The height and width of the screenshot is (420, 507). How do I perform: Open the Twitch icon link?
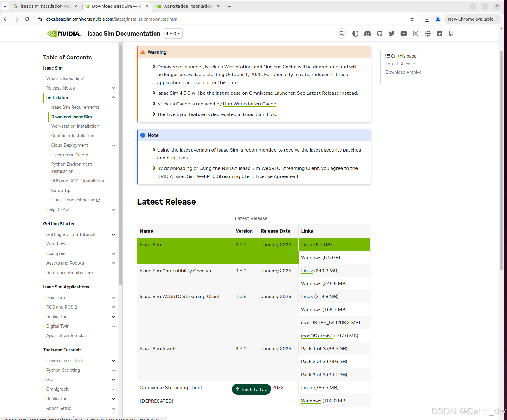452,34
